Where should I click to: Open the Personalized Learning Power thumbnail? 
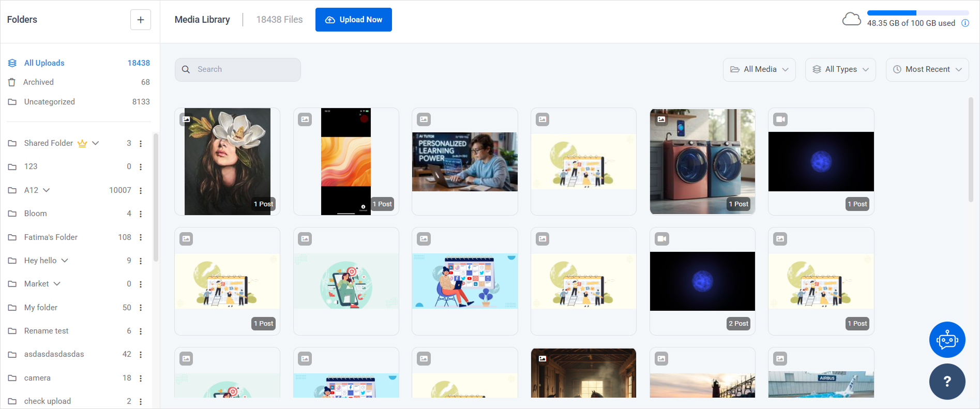[465, 162]
